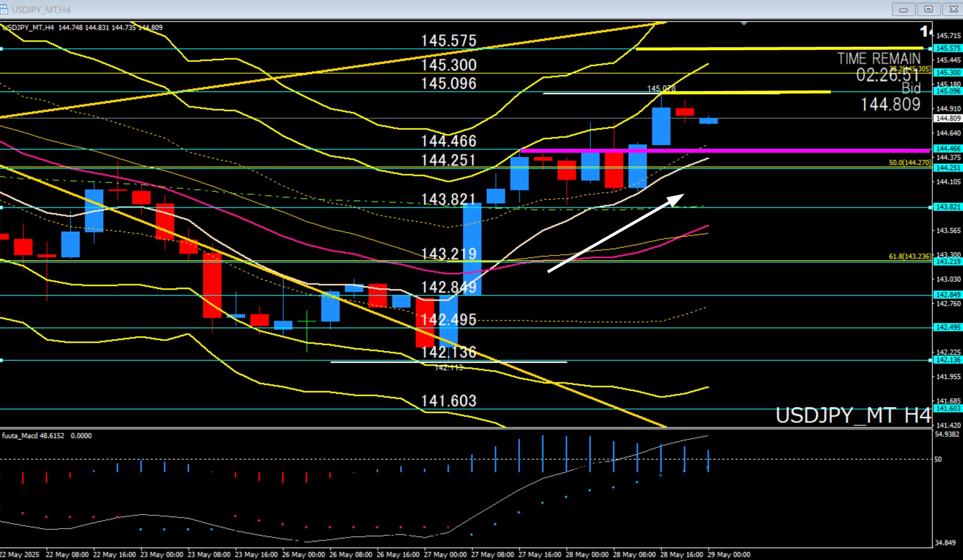This screenshot has width=963, height=560.
Task: Click the swing low label 142.113
Action: [449, 368]
